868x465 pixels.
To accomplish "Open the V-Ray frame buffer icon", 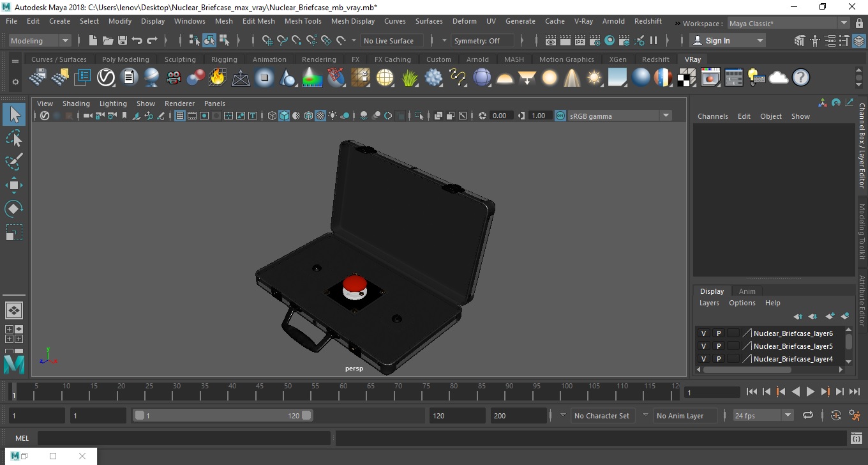I will pyautogui.click(x=710, y=77).
